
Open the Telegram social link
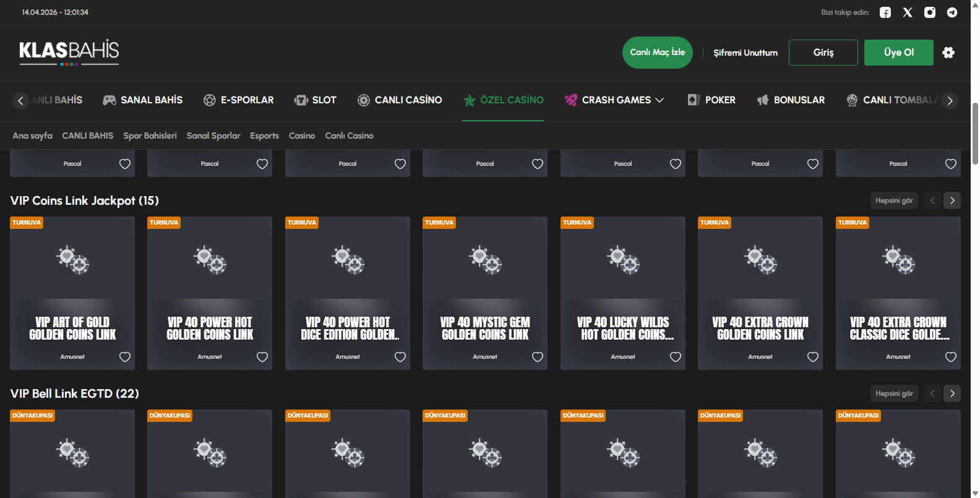coord(952,12)
